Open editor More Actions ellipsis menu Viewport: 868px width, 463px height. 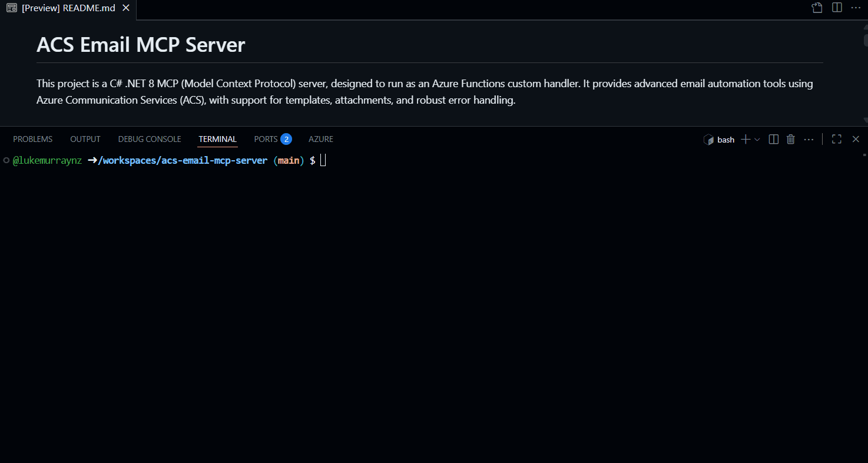[856, 8]
